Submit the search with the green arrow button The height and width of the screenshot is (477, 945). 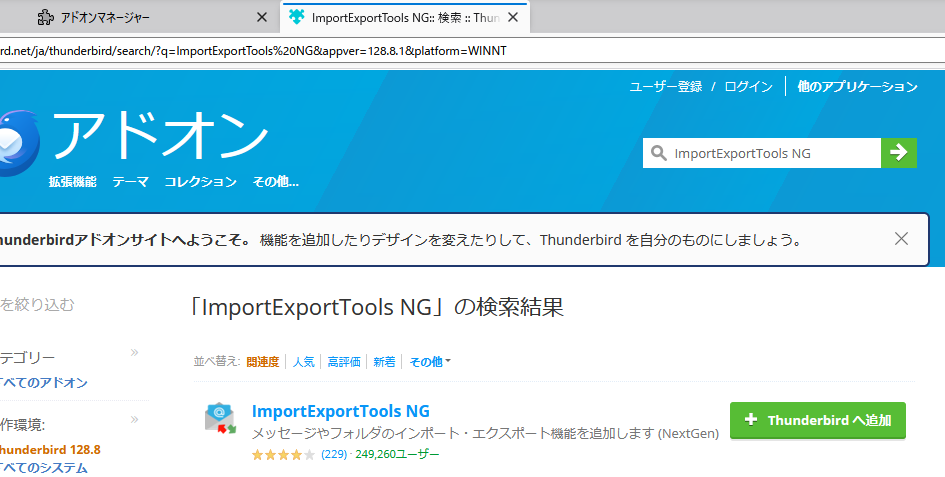(899, 153)
